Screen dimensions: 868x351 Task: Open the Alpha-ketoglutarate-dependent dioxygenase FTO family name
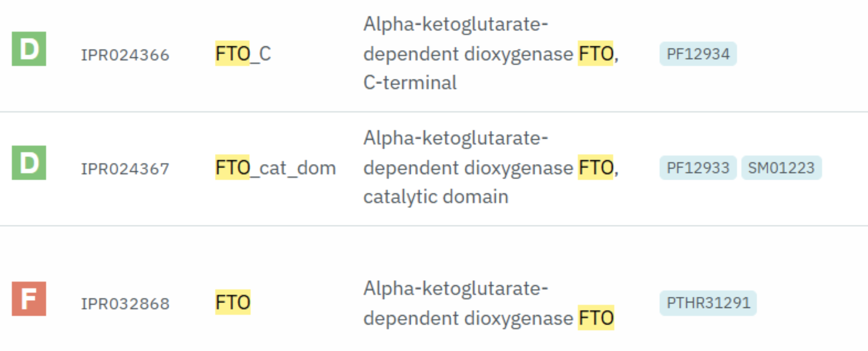(489, 303)
